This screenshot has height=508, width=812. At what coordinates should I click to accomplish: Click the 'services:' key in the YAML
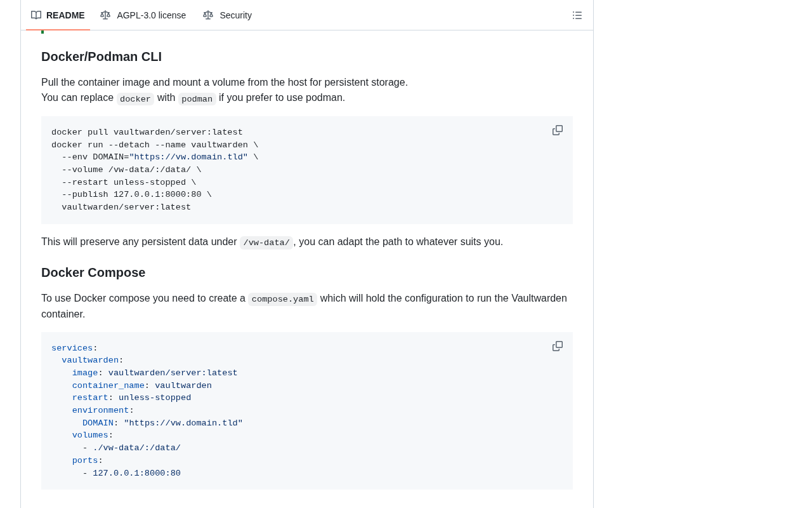click(x=75, y=349)
